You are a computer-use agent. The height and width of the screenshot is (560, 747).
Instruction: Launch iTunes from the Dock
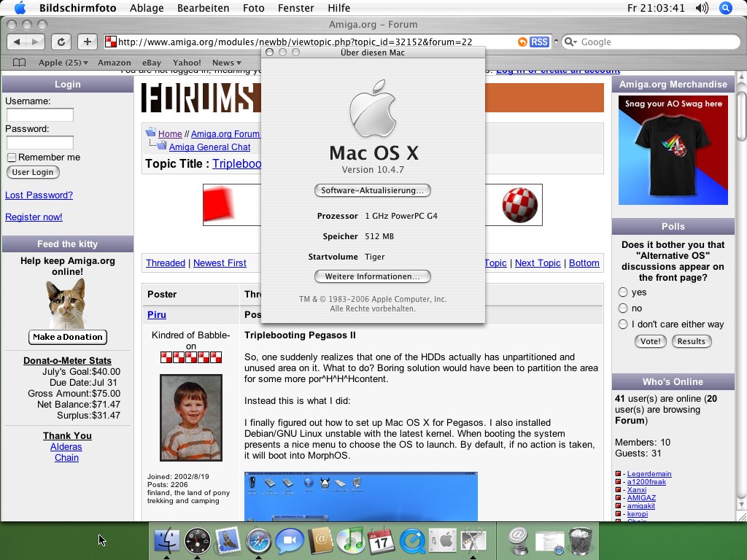pyautogui.click(x=350, y=541)
